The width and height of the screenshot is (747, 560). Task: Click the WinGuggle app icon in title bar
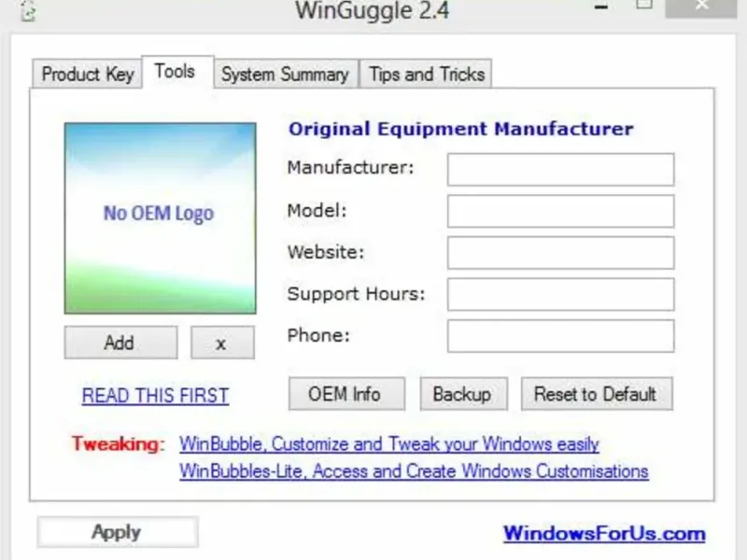tap(28, 10)
